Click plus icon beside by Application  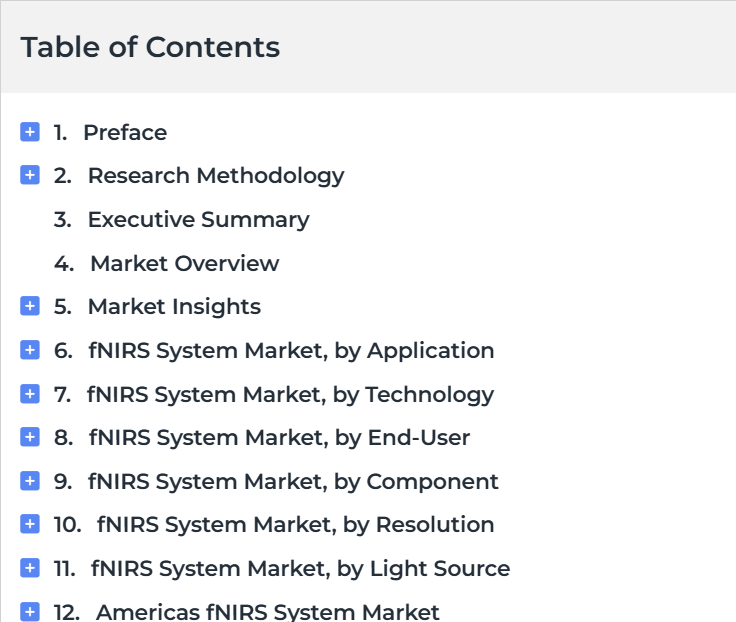click(30, 350)
